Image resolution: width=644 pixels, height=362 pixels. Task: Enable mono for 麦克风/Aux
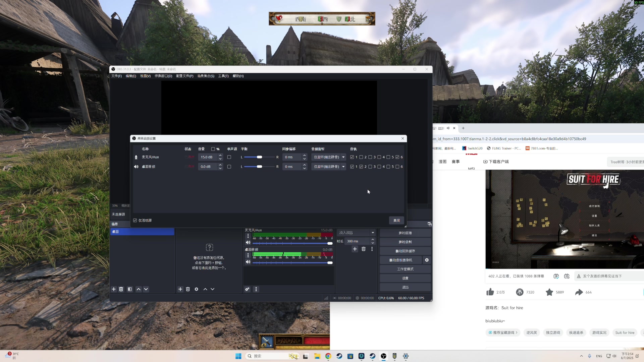[x=229, y=157]
